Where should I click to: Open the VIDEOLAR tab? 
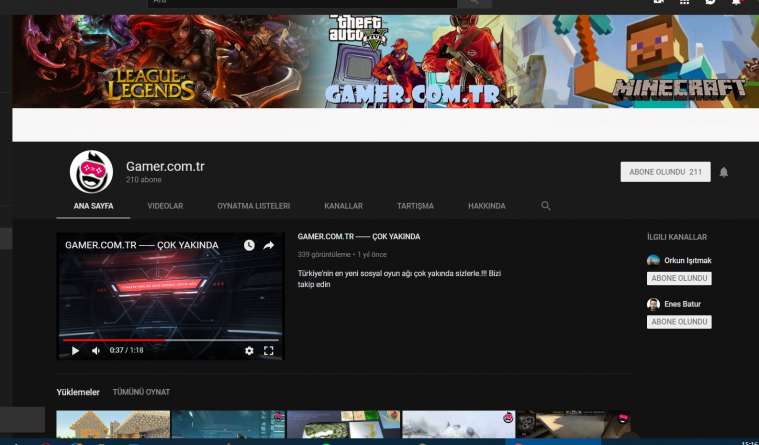[165, 206]
